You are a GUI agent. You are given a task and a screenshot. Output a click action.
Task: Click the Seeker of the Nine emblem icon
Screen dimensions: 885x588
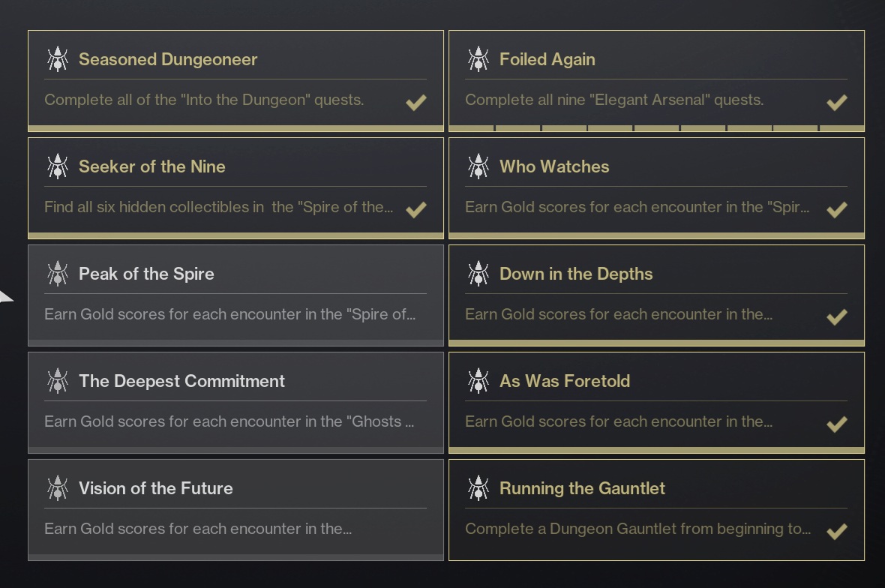(58, 166)
